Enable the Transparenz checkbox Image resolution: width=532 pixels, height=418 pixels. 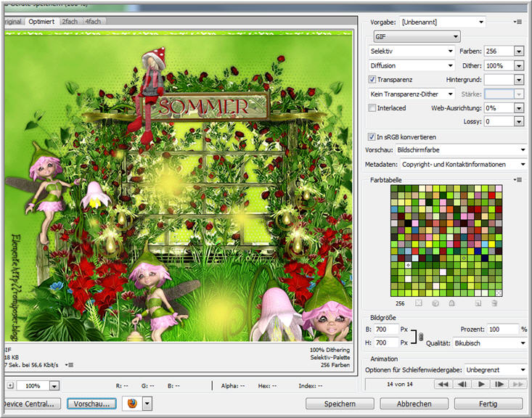372,79
